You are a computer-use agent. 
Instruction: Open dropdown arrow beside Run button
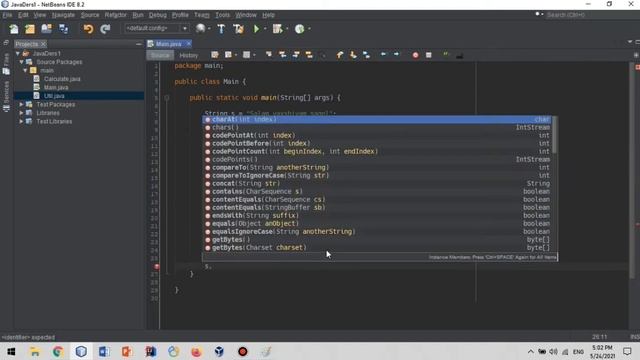coord(265,29)
